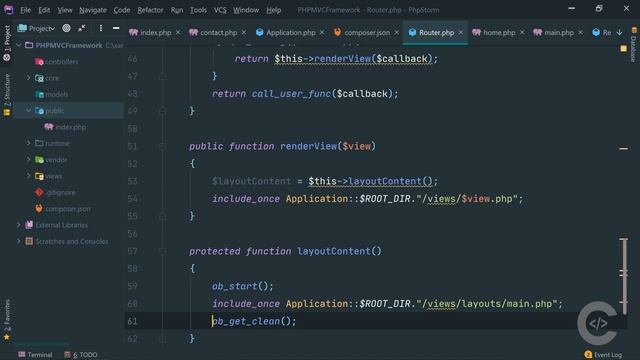Toggle the 1: Project side tool button
This screenshot has height=360, width=640.
click(7, 43)
